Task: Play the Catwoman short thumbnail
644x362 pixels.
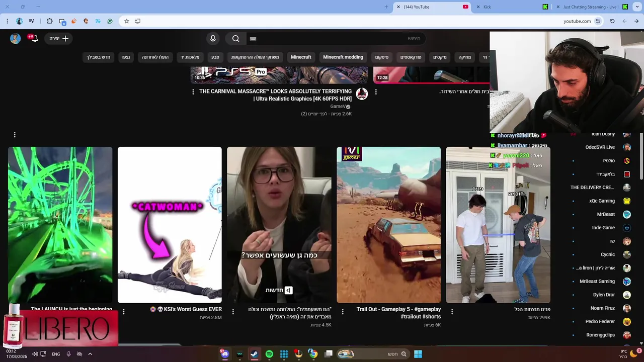Action: pyautogui.click(x=170, y=225)
